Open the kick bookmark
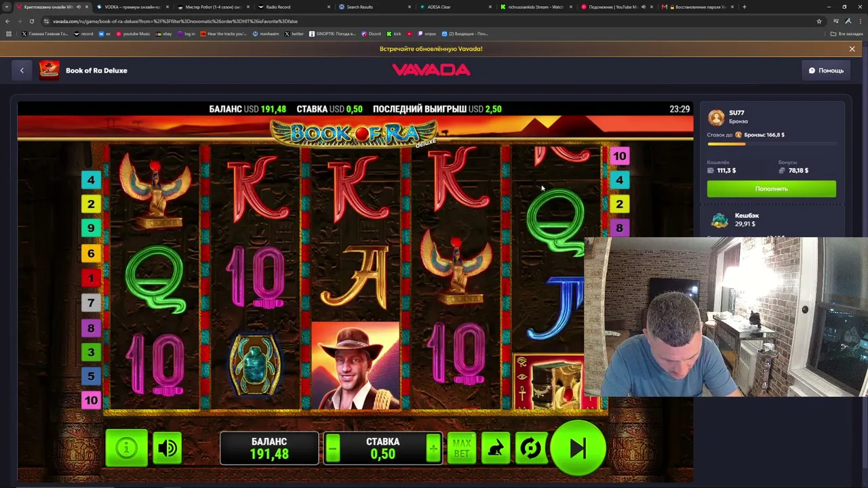The width and height of the screenshot is (868, 488). pyautogui.click(x=394, y=34)
